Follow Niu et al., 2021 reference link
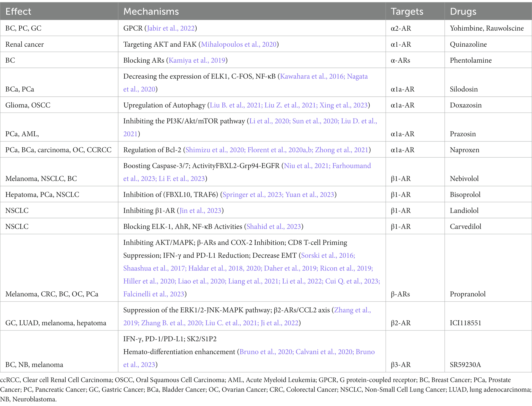This screenshot has width=532, height=406. tap(307, 166)
